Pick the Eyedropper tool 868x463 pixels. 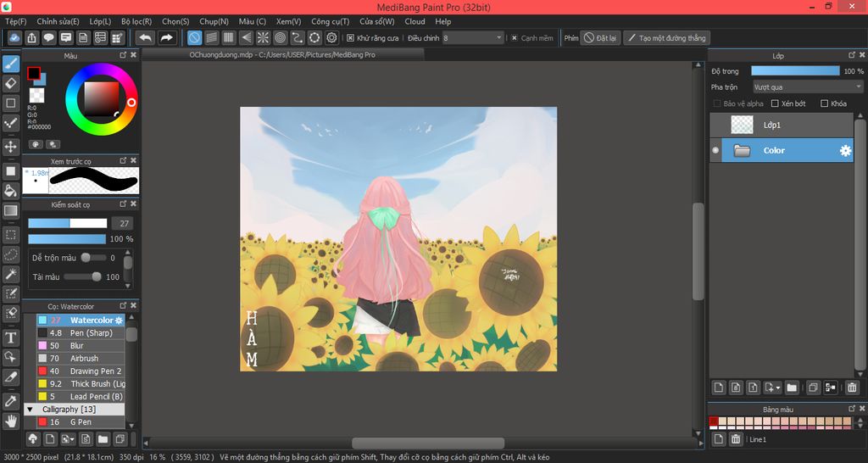(10, 402)
